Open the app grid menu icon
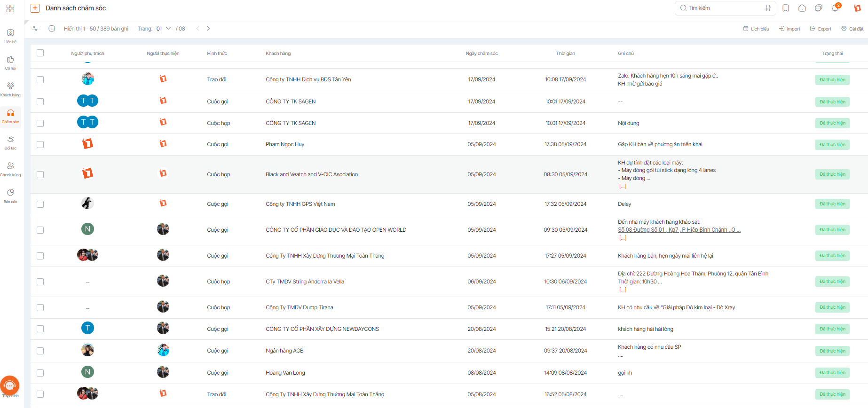Screen dimensions: 868x408 pyautogui.click(x=10, y=8)
